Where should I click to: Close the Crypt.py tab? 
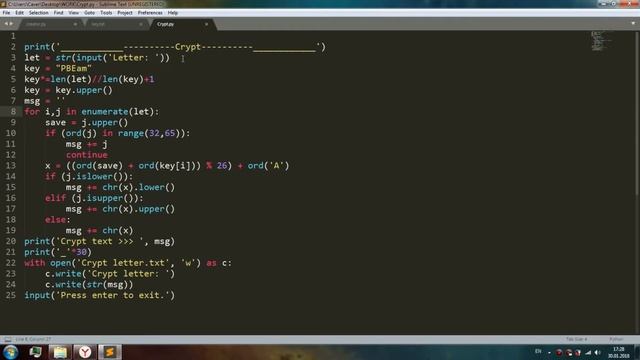207,24
